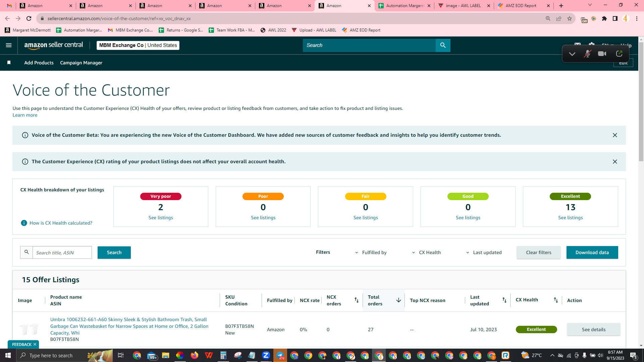Image resolution: width=644 pixels, height=362 pixels.
Task: Toggle the microphone mute in the meeting bar
Action: click(587, 54)
